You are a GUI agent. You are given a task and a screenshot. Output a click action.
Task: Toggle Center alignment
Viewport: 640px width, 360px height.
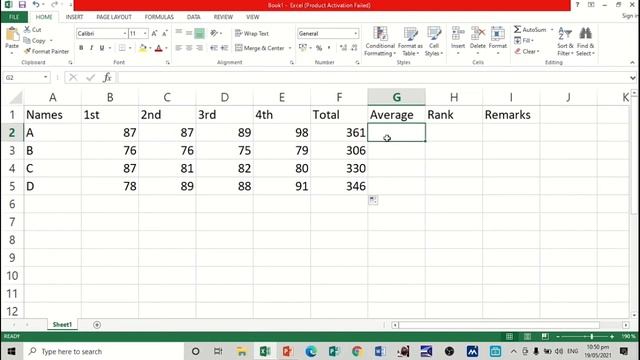pyautogui.click(x=189, y=48)
